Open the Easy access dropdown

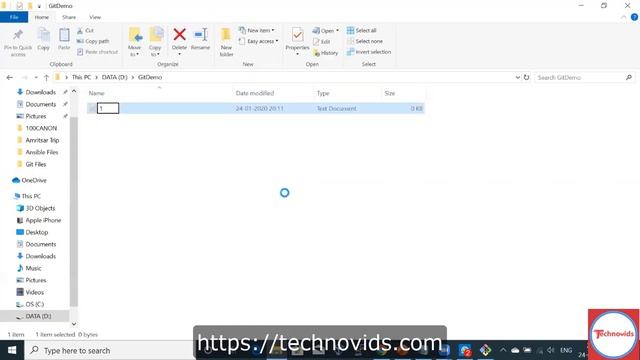click(x=259, y=41)
